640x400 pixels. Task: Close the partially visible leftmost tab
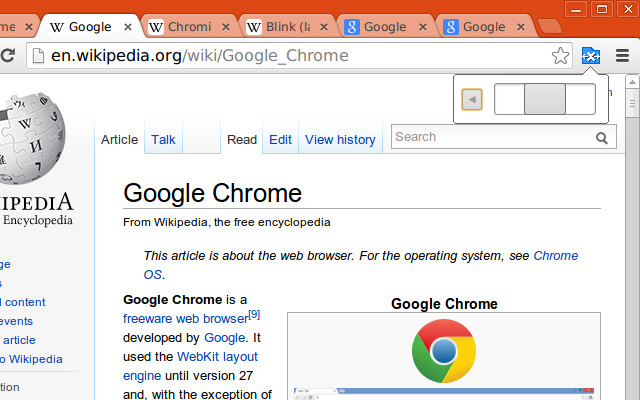pos(29,27)
